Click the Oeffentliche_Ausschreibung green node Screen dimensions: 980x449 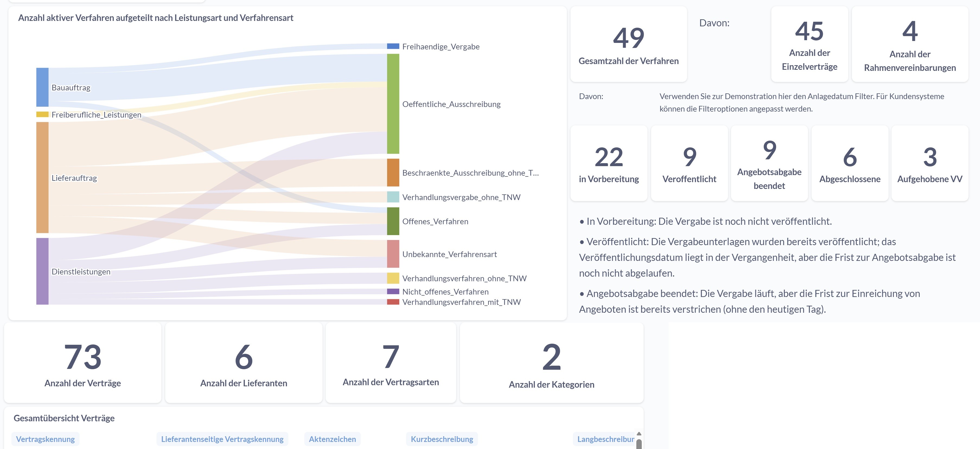click(393, 104)
